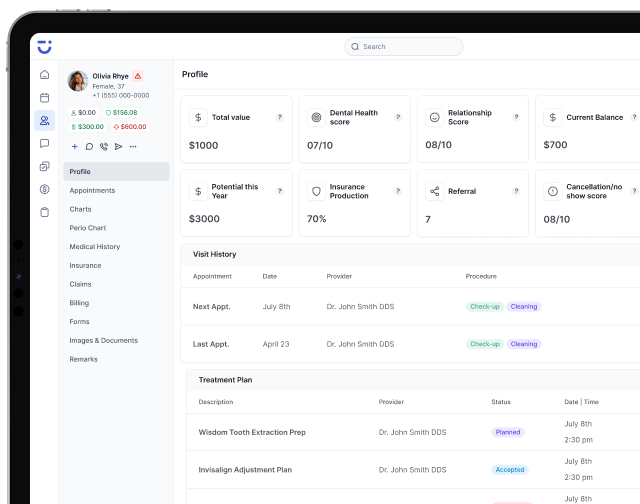This screenshot has width=640, height=504.
Task: Click the Referral share icon
Action: 435,191
